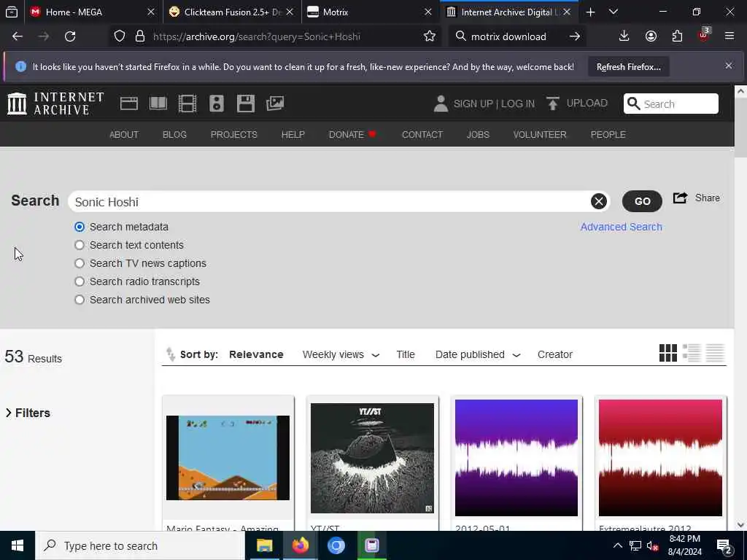
Task: Expand the Filters section
Action: 28,413
